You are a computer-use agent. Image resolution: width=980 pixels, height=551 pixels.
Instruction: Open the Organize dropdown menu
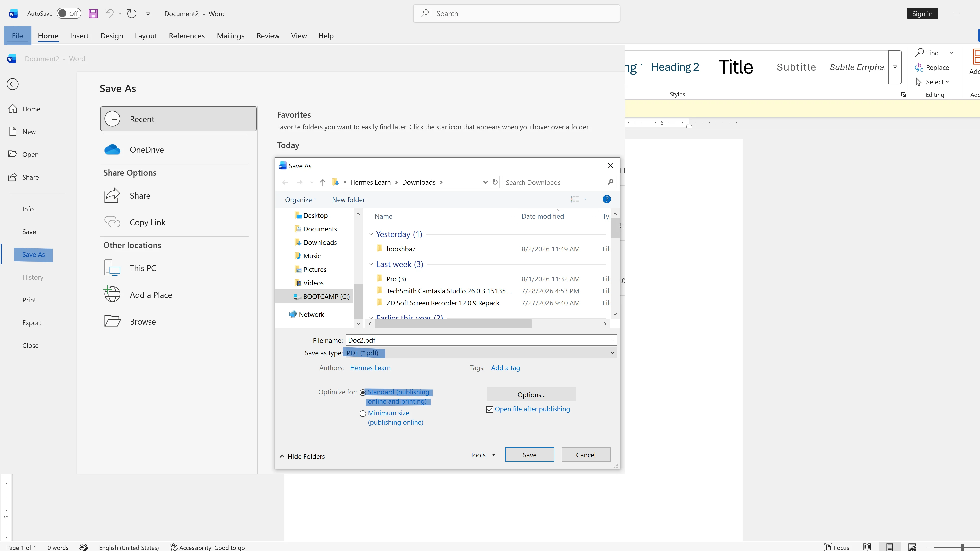coord(301,200)
